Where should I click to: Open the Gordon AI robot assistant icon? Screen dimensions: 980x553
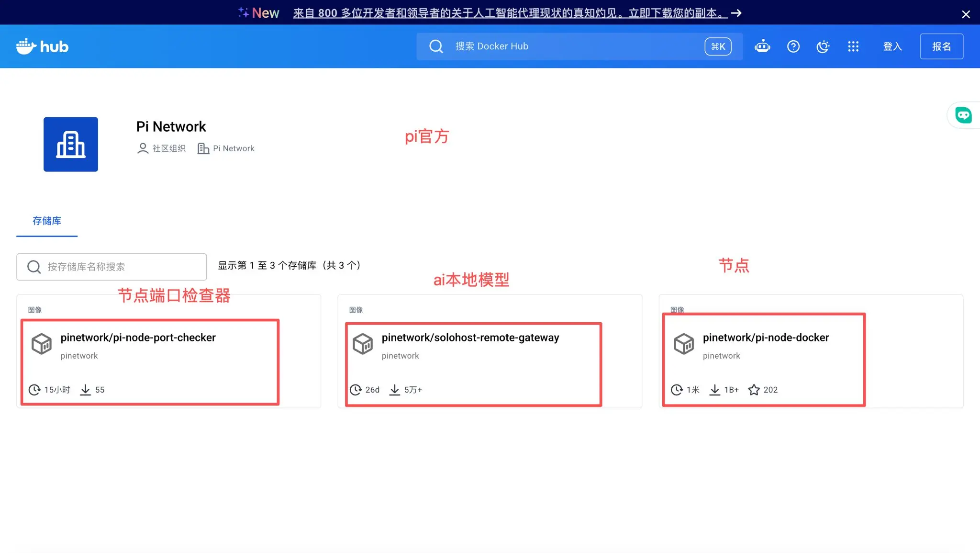click(762, 46)
